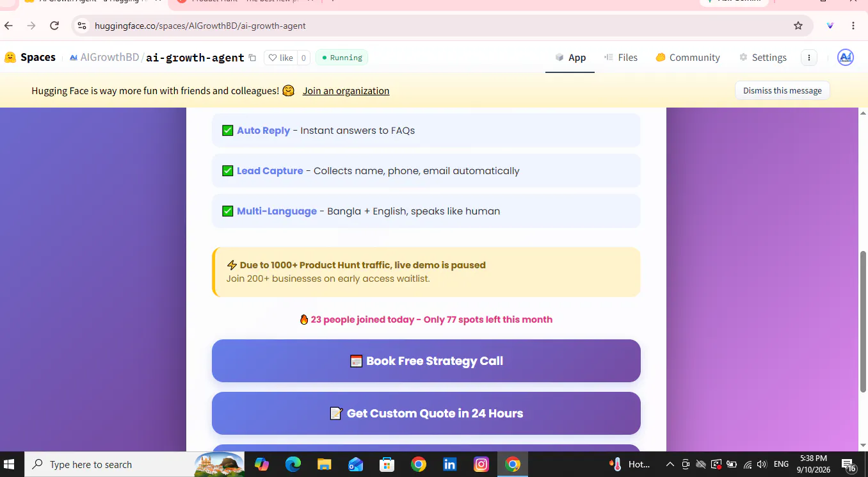Image resolution: width=868 pixels, height=477 pixels.
Task: Show hidden system tray icons
Action: click(x=670, y=464)
